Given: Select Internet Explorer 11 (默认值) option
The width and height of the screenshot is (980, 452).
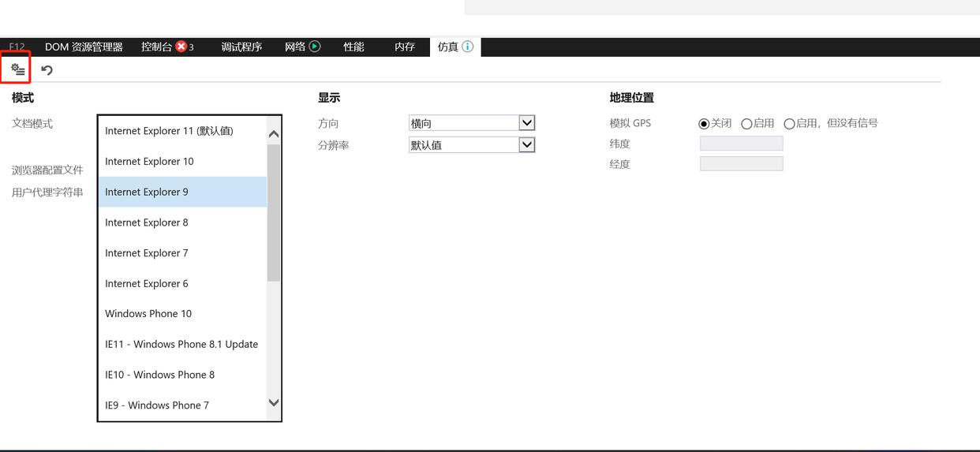Looking at the screenshot, I should pyautogui.click(x=182, y=131).
